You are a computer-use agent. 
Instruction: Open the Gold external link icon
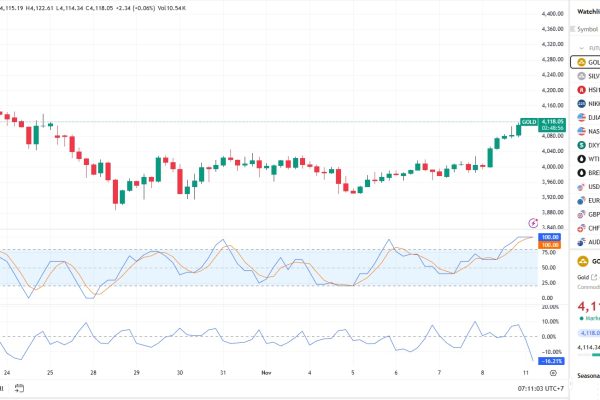[x=595, y=275]
